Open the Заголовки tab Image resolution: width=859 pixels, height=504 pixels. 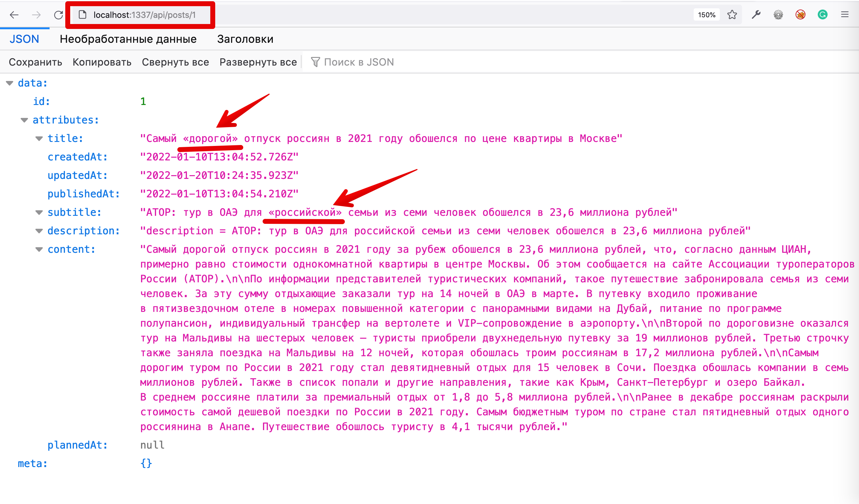click(x=245, y=39)
